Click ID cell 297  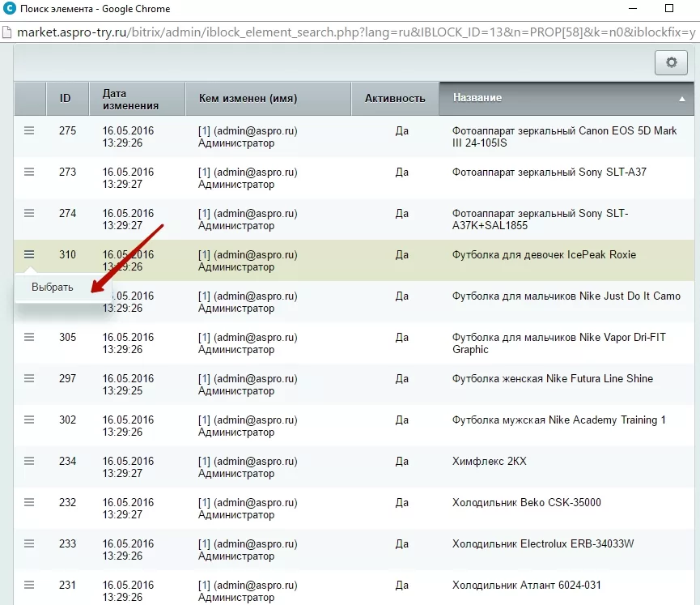click(67, 378)
